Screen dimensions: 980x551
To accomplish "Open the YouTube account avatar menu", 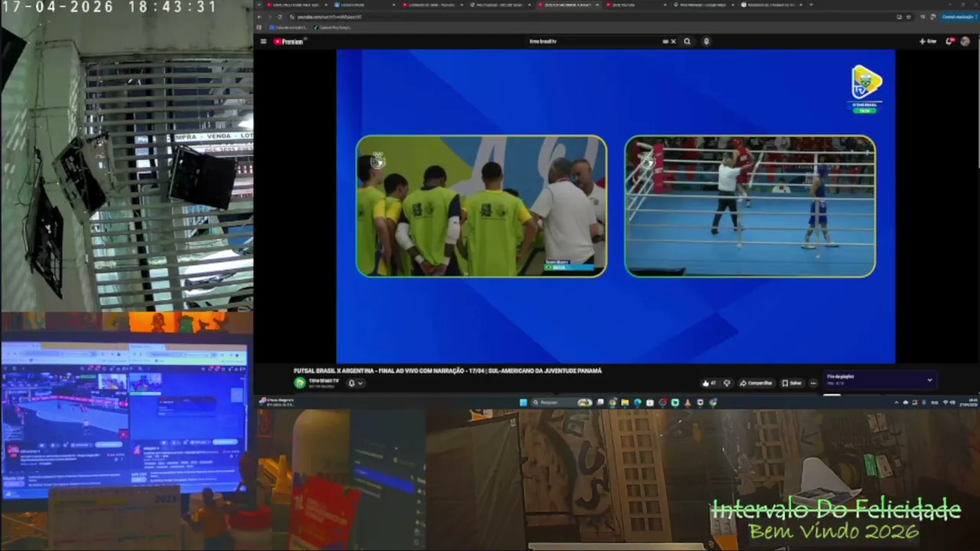I will (965, 41).
